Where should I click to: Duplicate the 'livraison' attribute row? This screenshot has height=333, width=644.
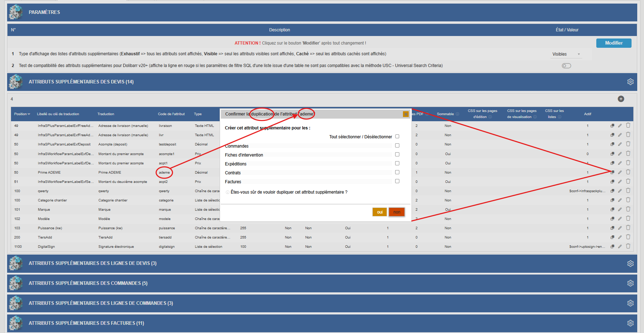(x=612, y=125)
